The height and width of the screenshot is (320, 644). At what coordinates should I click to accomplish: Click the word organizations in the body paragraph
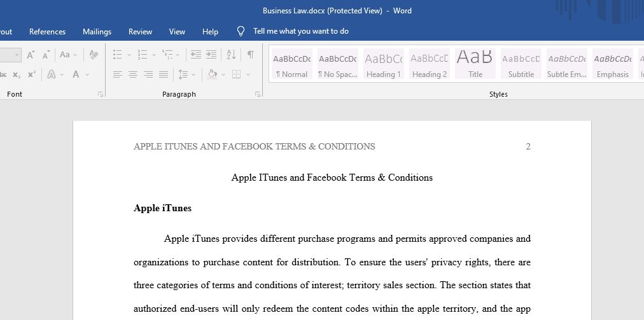[162, 263]
